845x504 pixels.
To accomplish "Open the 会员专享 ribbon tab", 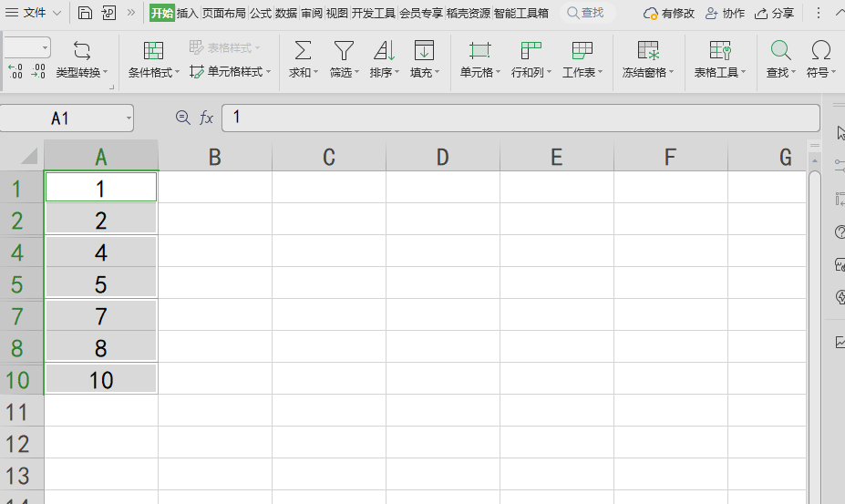I will 421,13.
